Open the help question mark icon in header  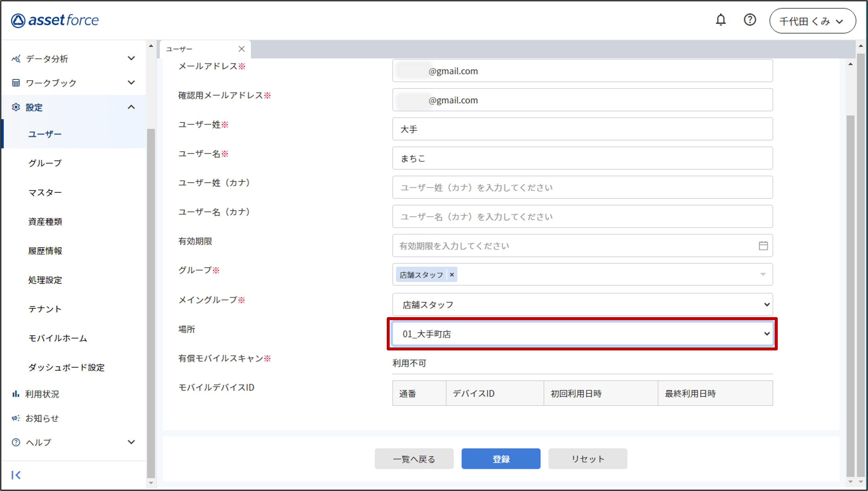(x=749, y=20)
